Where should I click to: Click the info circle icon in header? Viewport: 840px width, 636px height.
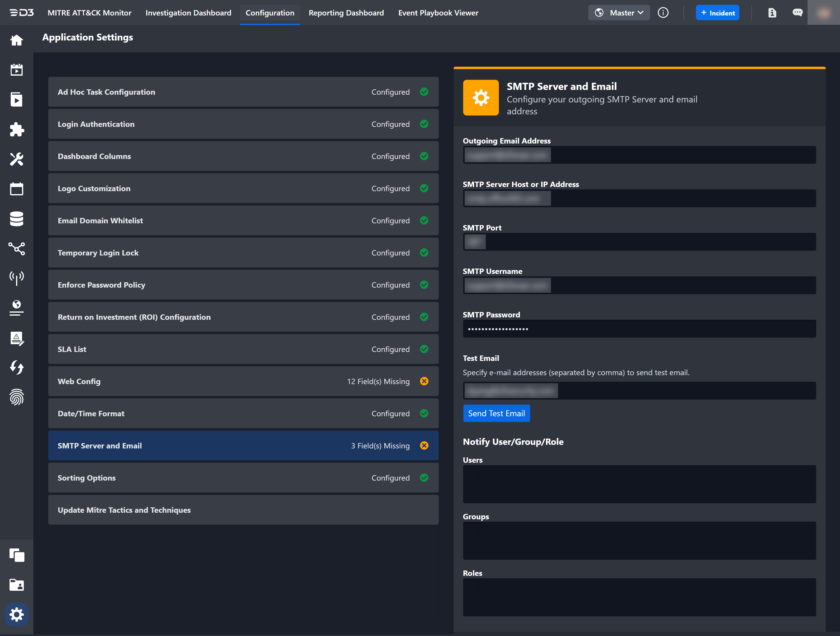pos(663,13)
